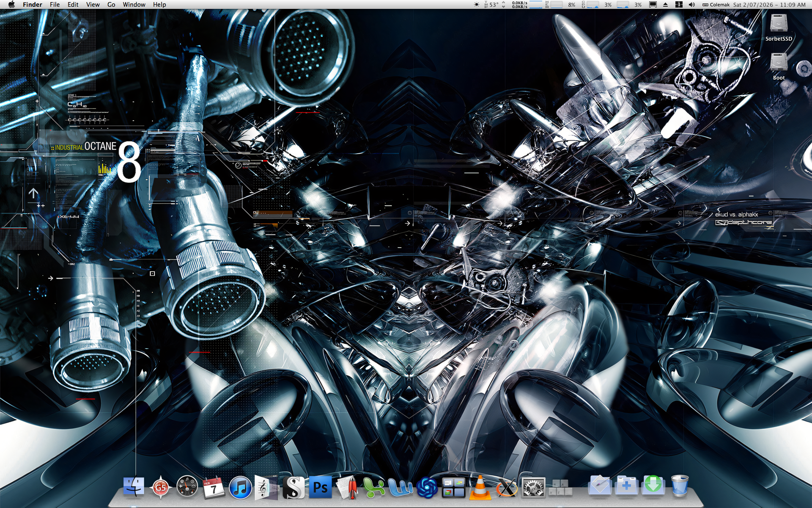Open the Finder application menu

coord(33,5)
